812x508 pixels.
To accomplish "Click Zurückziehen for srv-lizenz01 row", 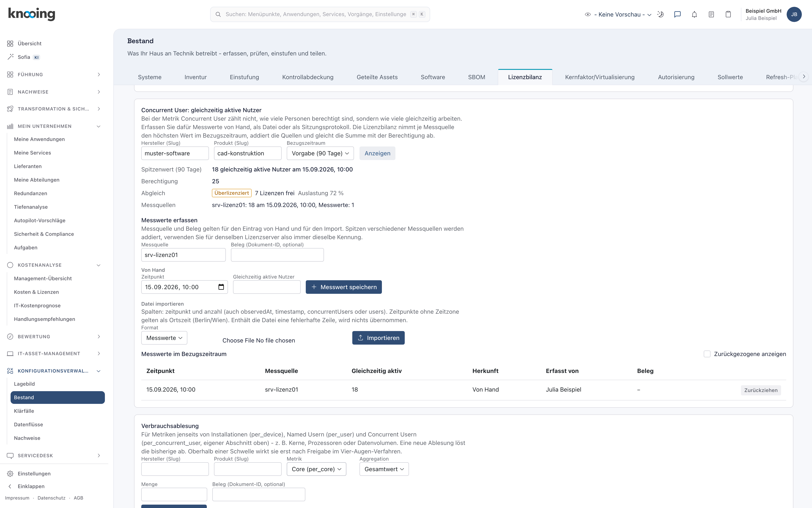I will click(x=761, y=390).
